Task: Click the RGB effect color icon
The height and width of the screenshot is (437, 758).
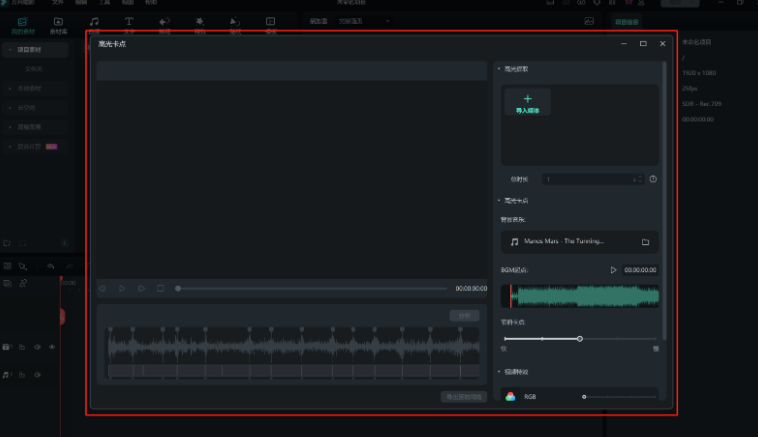Action: coord(510,397)
